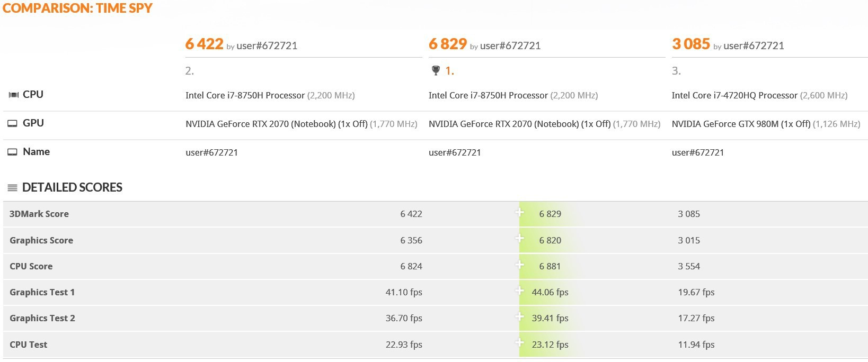Open user#672721 profile beside the 6 422 score

[267, 46]
